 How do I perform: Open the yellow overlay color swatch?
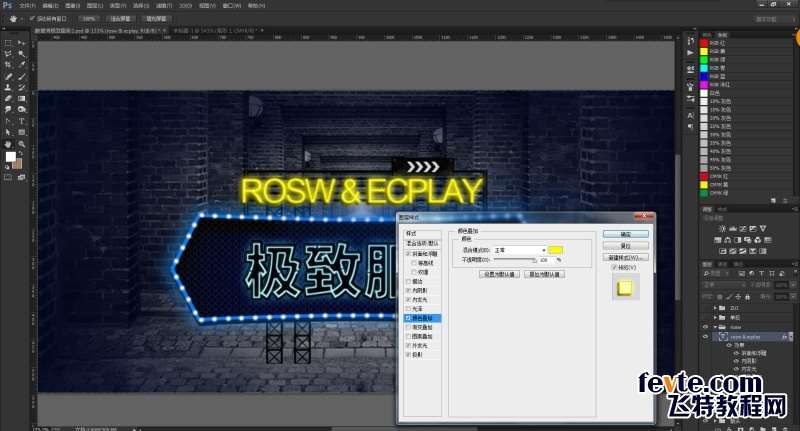[x=556, y=250]
